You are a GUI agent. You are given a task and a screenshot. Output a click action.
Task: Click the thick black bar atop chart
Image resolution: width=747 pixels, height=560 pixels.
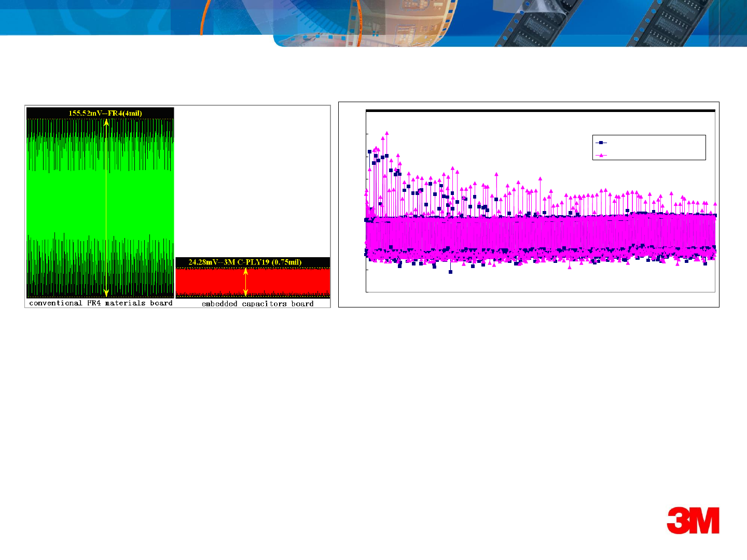tap(540, 110)
